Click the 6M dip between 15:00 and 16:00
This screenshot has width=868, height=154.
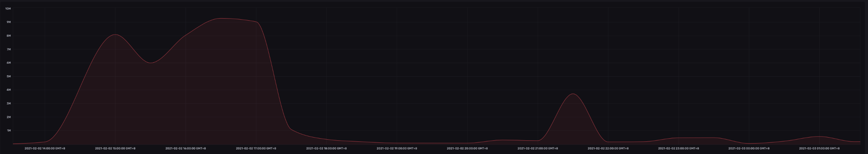[151, 63]
